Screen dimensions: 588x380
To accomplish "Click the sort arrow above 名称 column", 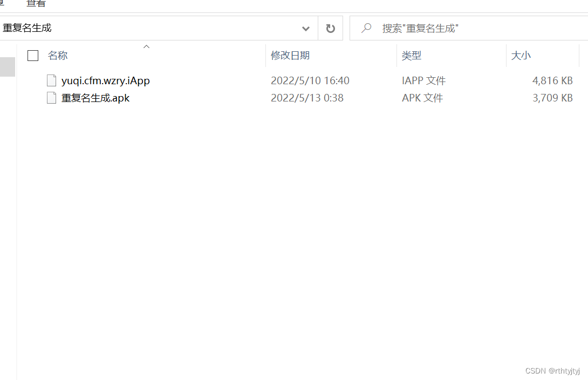I will tap(147, 46).
